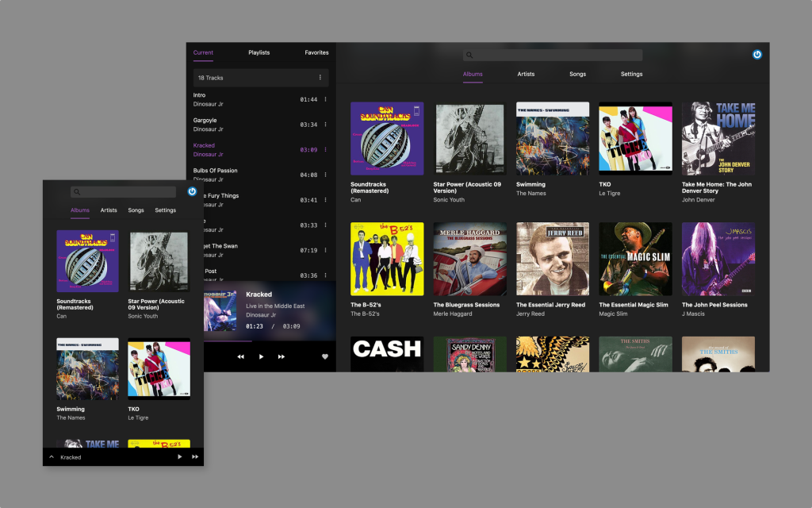
Task: Open The Bluegrass Sessions album cover
Action: (470, 259)
